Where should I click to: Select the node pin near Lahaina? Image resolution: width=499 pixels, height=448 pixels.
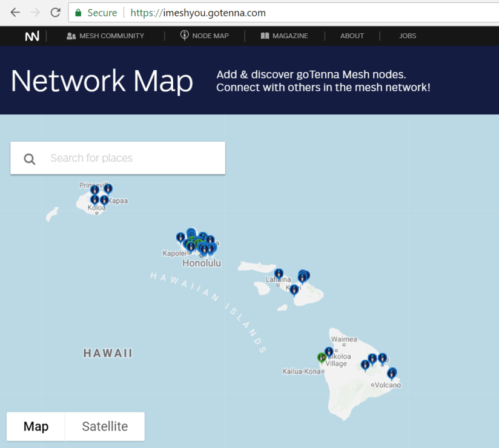pos(279,274)
